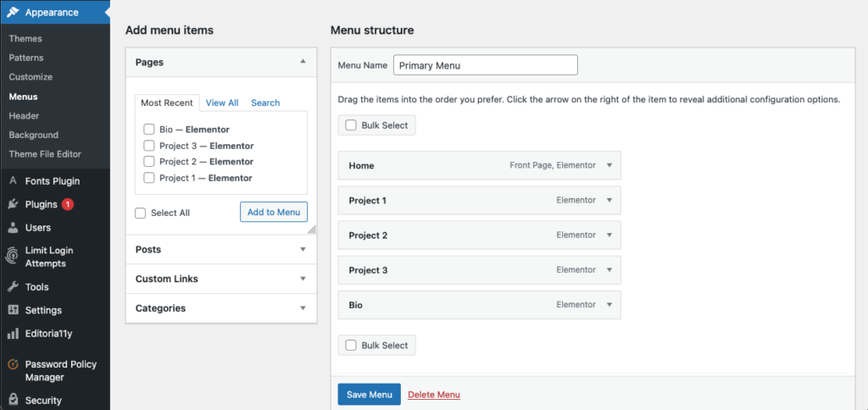Collapse the Pages panel arrow

coord(303,62)
